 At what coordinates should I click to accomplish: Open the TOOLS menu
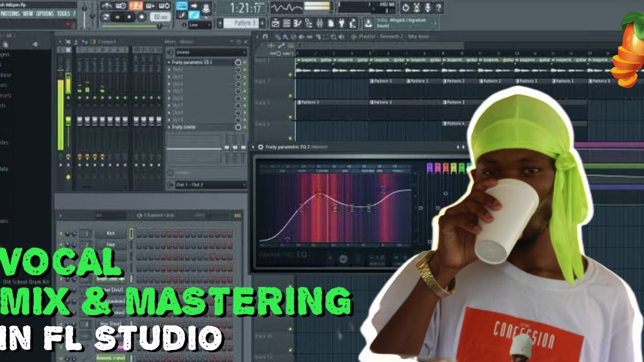tap(63, 14)
